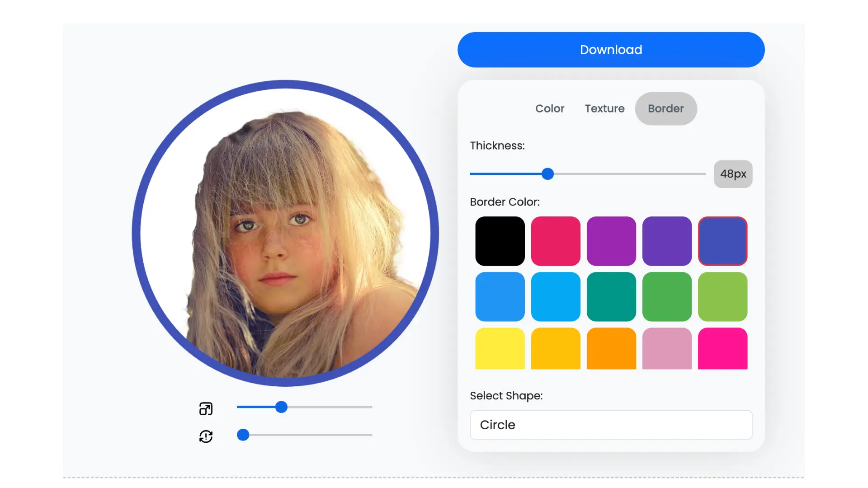The width and height of the screenshot is (868, 488).
Task: Switch to the Texture tab
Action: click(604, 108)
